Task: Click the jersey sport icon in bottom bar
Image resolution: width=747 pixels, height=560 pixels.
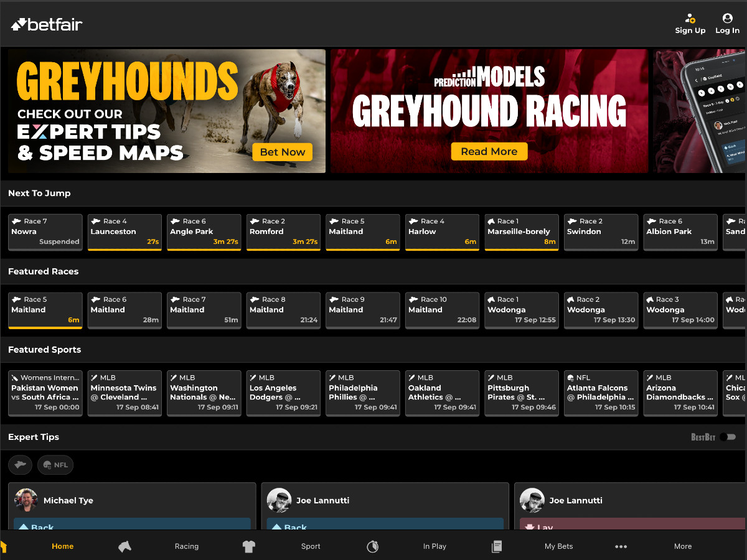Action: click(x=249, y=546)
